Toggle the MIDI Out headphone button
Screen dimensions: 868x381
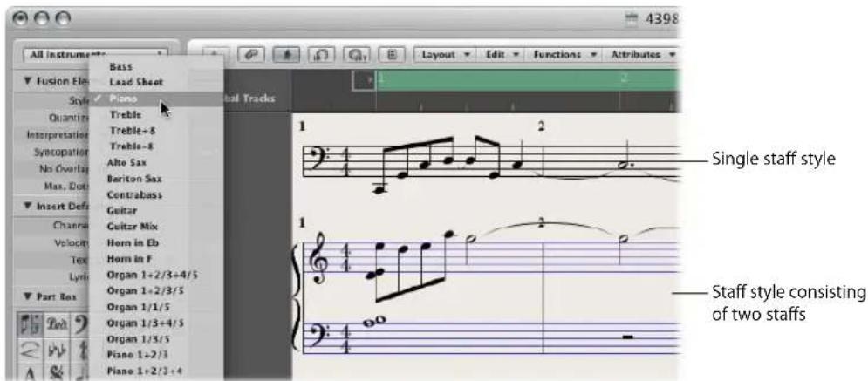[x=357, y=55]
